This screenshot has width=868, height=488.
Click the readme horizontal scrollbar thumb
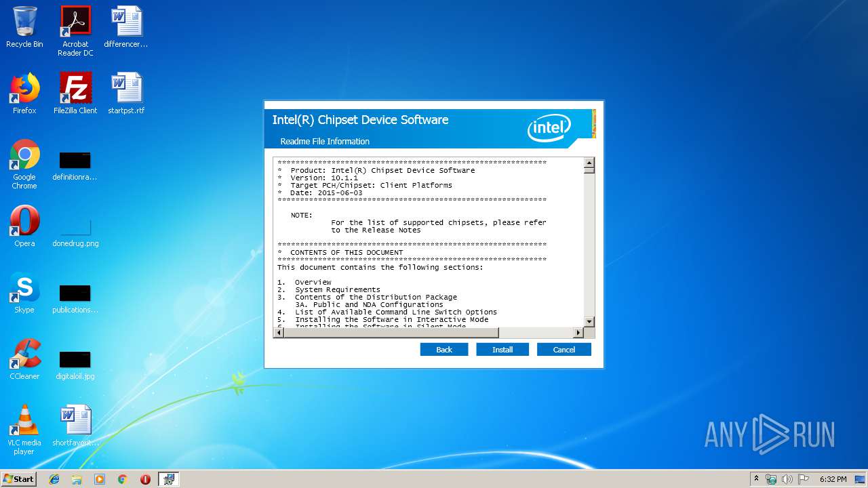pyautogui.click(x=391, y=332)
